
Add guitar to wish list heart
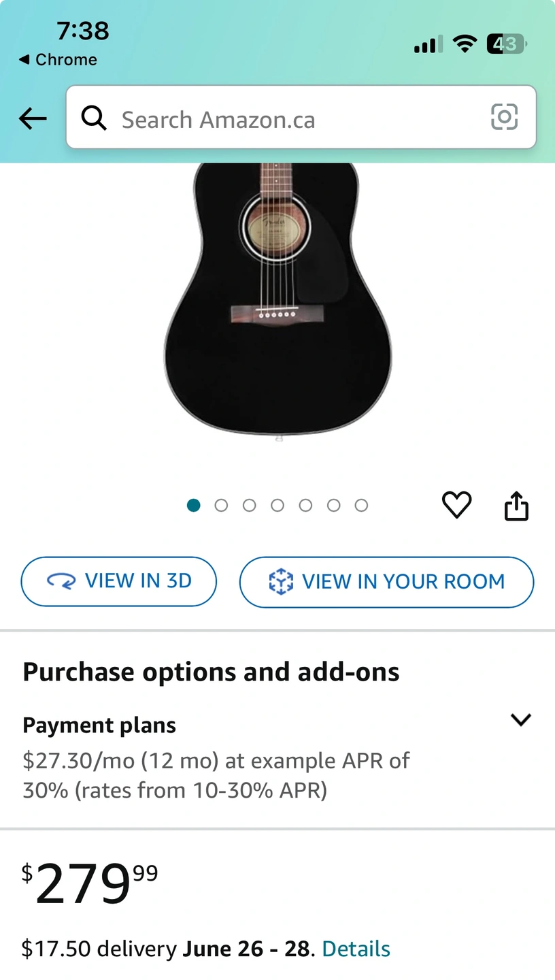pyautogui.click(x=456, y=505)
